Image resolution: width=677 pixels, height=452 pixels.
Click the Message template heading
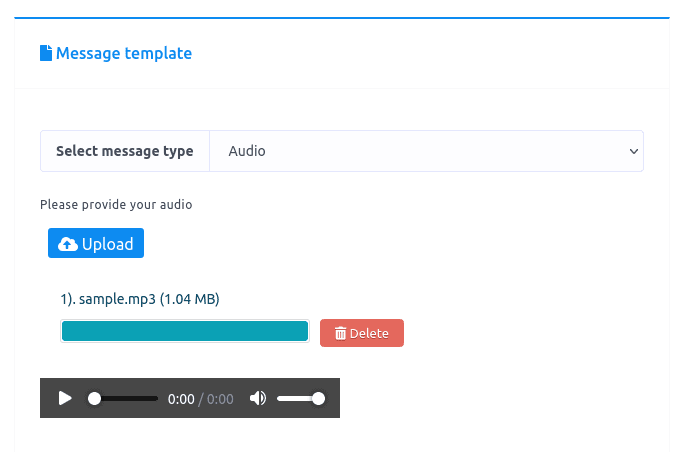click(124, 54)
